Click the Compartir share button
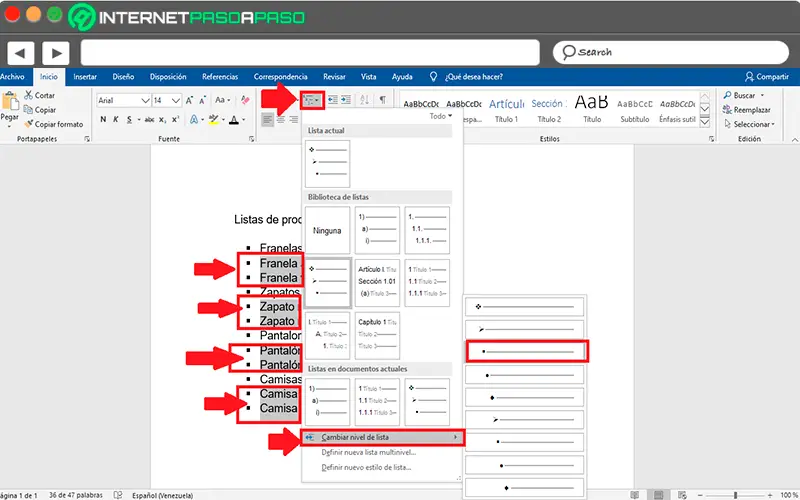This screenshot has width=800, height=500. click(767, 77)
